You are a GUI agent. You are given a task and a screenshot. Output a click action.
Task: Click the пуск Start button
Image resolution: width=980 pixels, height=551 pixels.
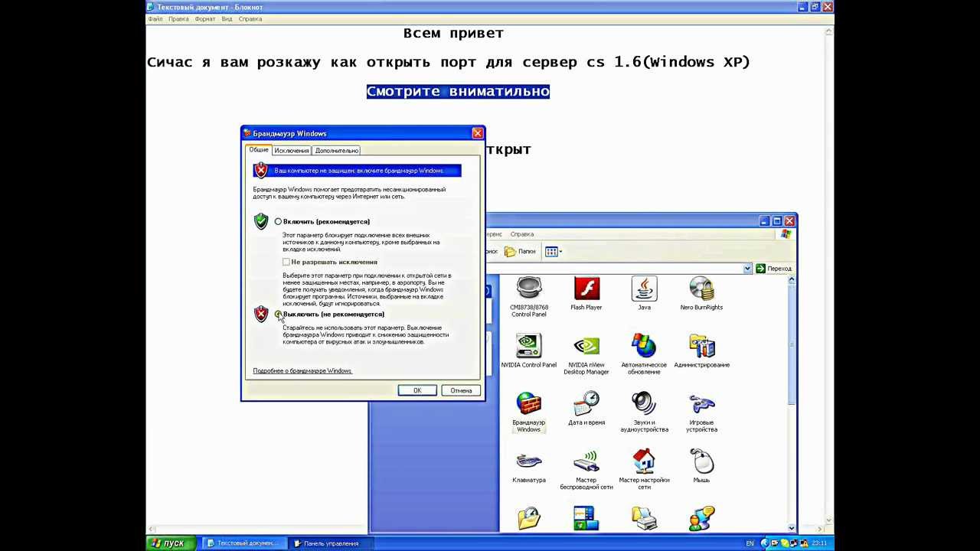coord(169,543)
